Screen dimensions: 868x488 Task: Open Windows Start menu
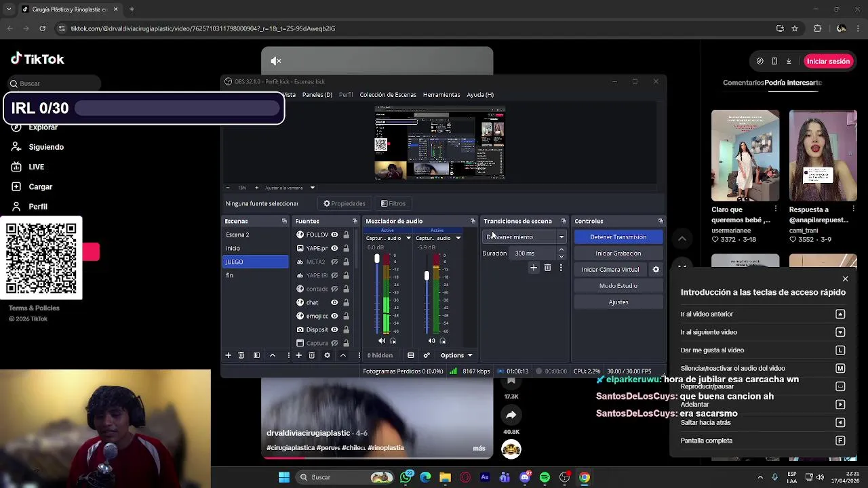[x=284, y=477]
